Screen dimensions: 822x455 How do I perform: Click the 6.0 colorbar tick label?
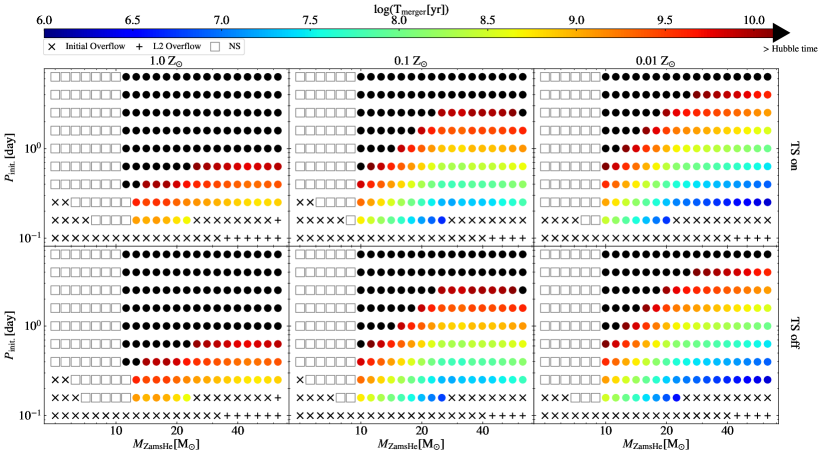[x=44, y=20]
